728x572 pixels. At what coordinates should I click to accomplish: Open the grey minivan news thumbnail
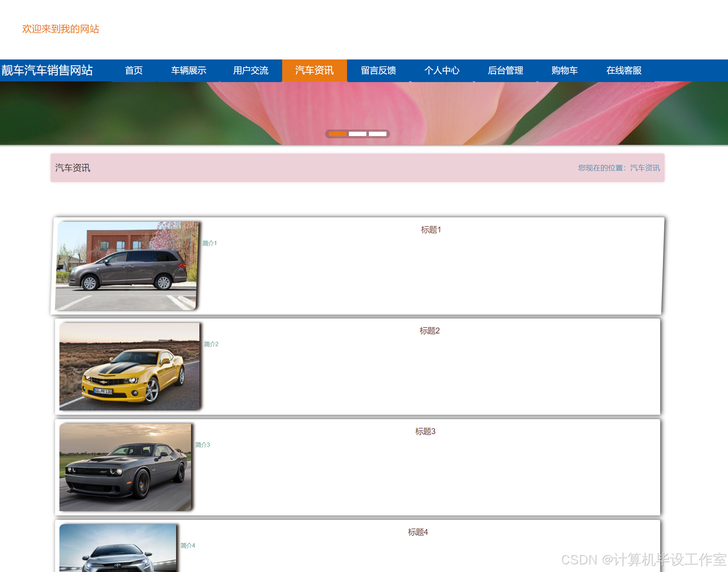pos(126,266)
